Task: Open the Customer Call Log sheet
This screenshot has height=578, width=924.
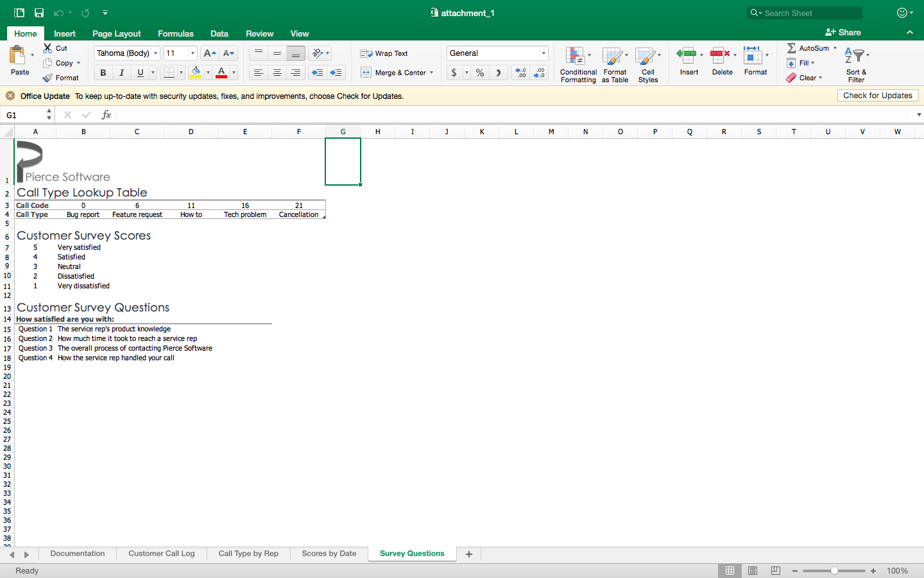Action: pos(161,554)
